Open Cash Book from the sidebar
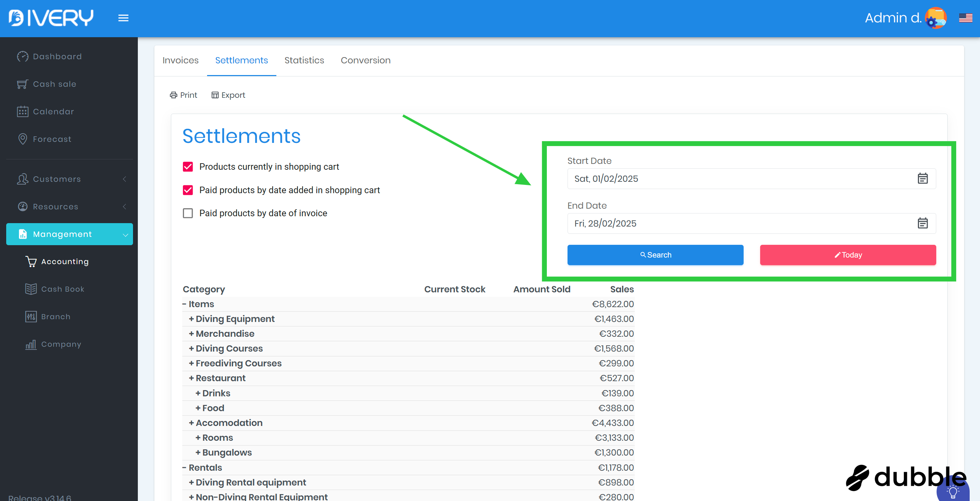Screen dimensions: 980x501 (62, 289)
